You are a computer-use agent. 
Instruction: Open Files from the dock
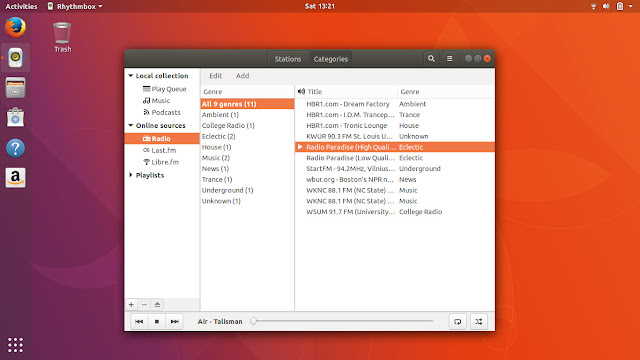pos(15,88)
